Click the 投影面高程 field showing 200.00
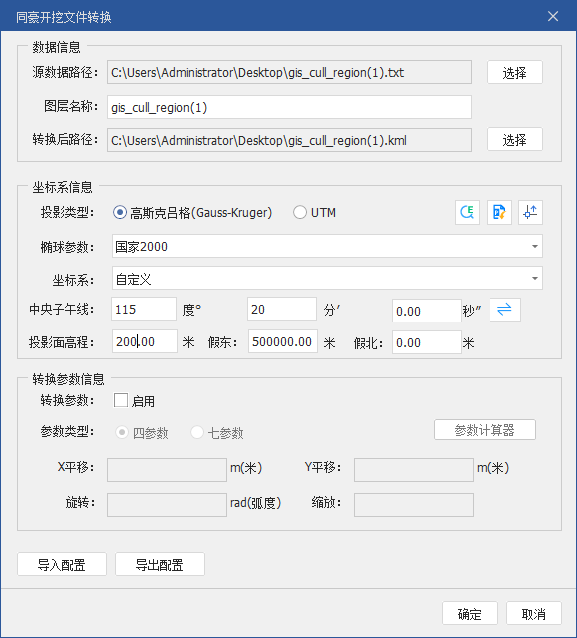577x638 pixels. tap(144, 341)
